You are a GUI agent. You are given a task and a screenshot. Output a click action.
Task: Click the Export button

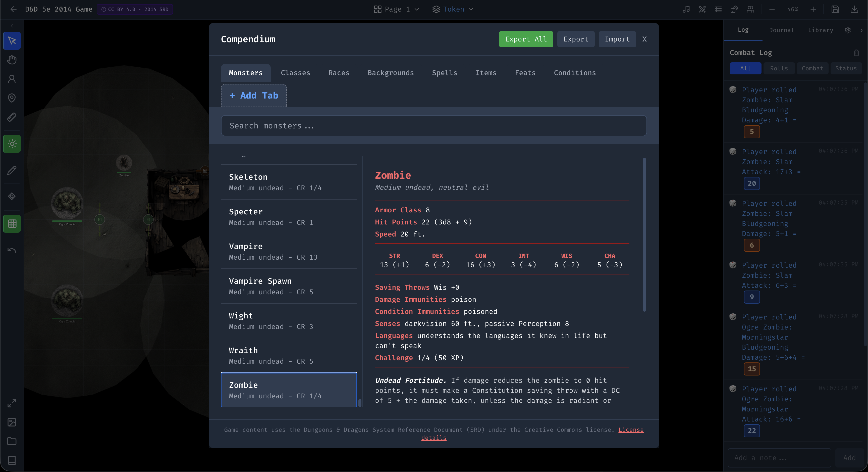(x=576, y=39)
